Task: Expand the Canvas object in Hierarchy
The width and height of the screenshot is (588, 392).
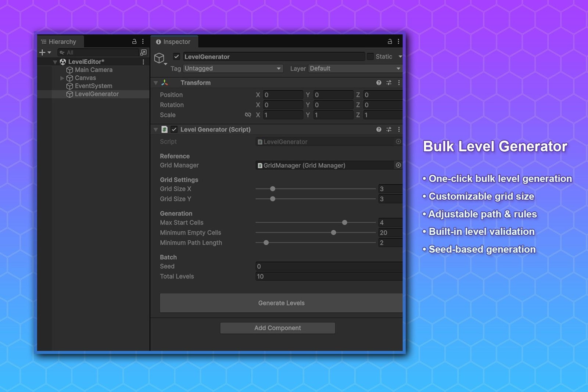Action: 62,78
